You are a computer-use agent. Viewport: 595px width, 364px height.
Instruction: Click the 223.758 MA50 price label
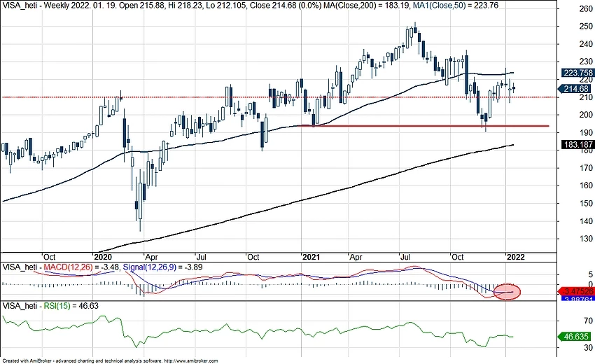(577, 73)
